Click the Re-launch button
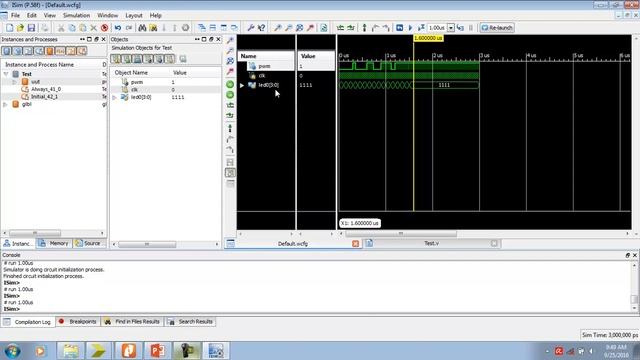The image size is (640, 360). click(497, 28)
